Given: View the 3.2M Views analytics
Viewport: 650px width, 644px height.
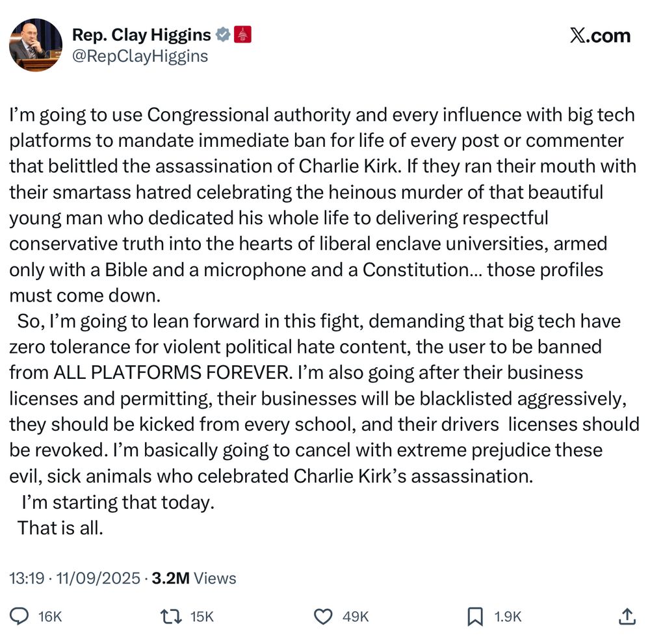Looking at the screenshot, I should pyautogui.click(x=194, y=578).
